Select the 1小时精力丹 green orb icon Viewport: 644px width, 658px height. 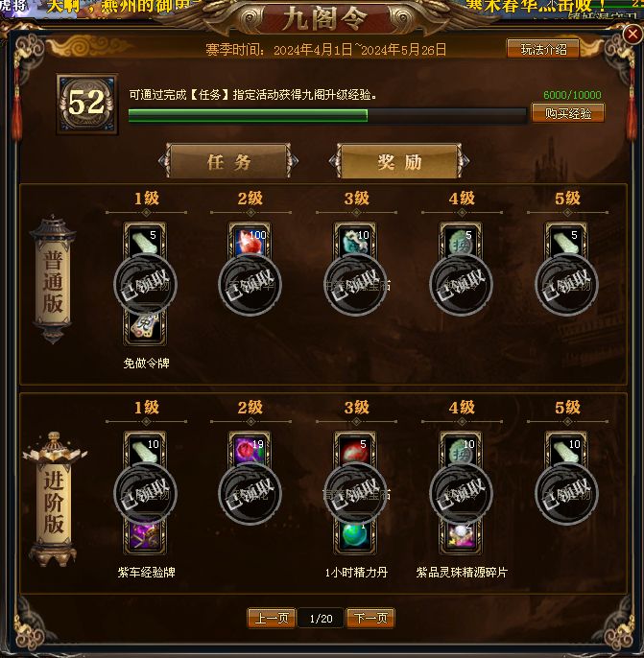point(355,536)
